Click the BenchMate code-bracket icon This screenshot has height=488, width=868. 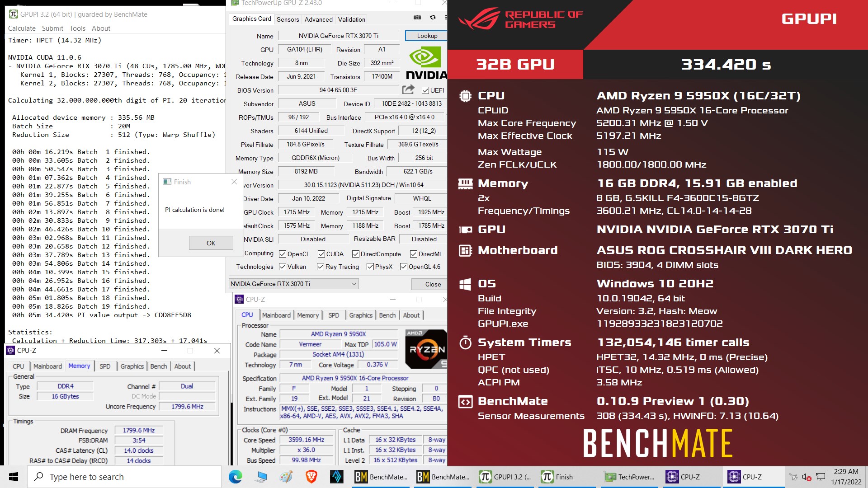(465, 402)
